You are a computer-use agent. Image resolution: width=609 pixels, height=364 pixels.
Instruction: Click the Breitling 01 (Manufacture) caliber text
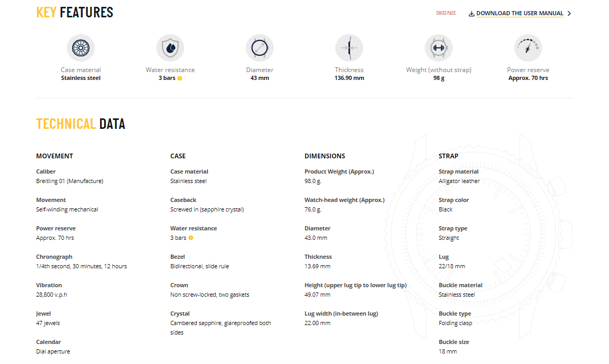click(69, 181)
